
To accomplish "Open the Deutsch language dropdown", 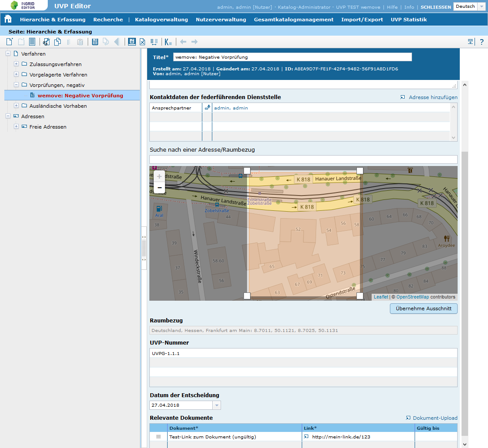I will 481,7.
